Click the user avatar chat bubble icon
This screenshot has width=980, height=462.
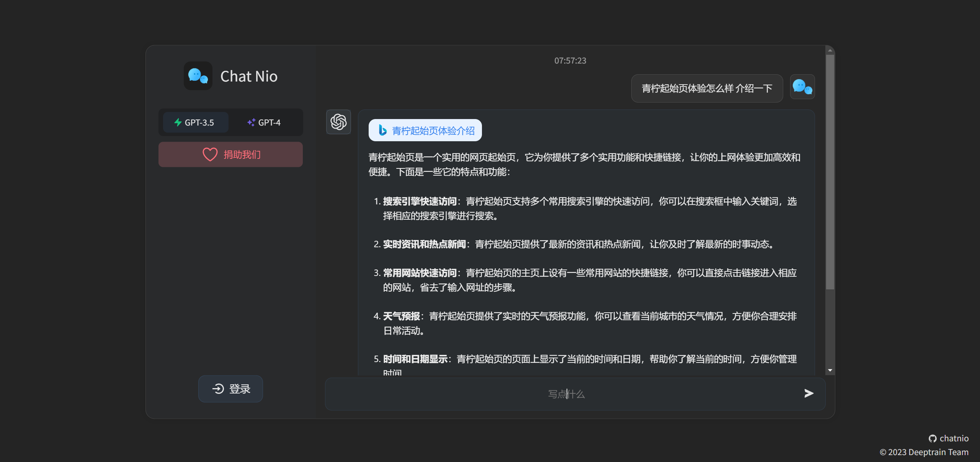pyautogui.click(x=802, y=87)
